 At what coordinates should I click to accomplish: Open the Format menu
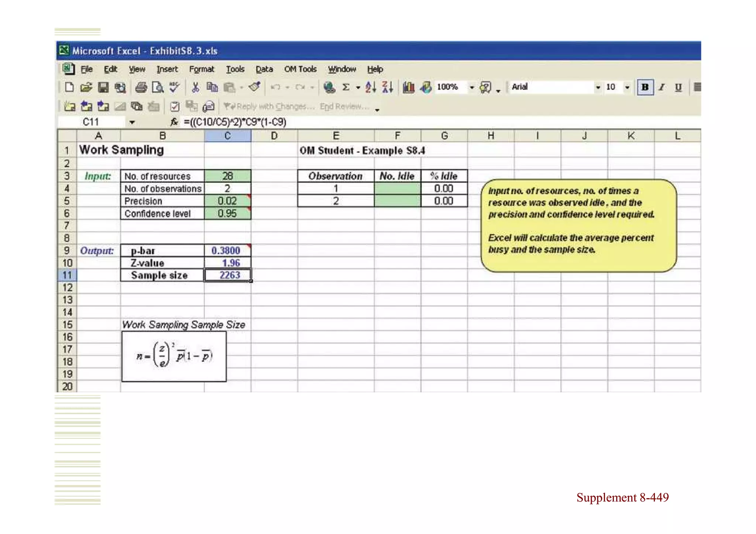201,69
